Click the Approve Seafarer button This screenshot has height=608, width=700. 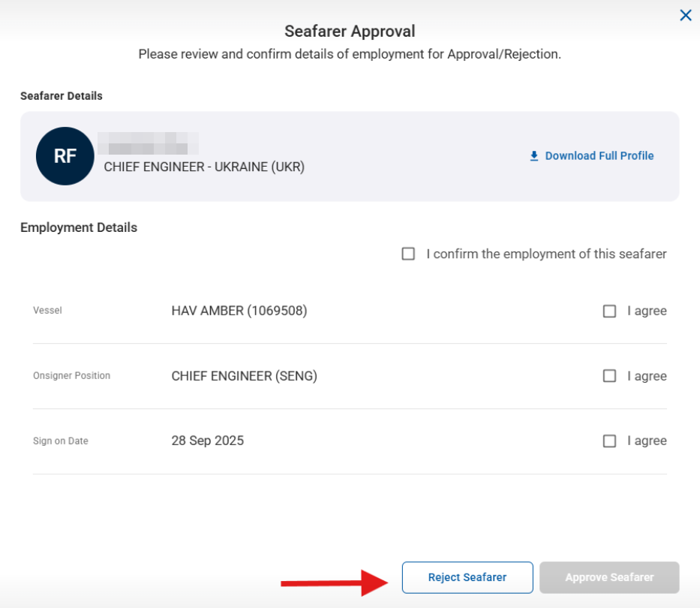[x=609, y=577]
